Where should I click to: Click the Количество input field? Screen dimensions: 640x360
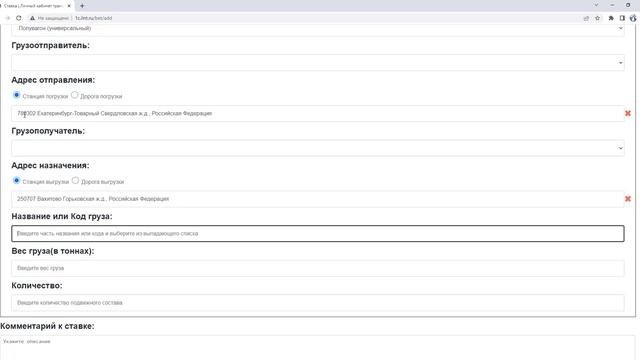pyautogui.click(x=318, y=303)
